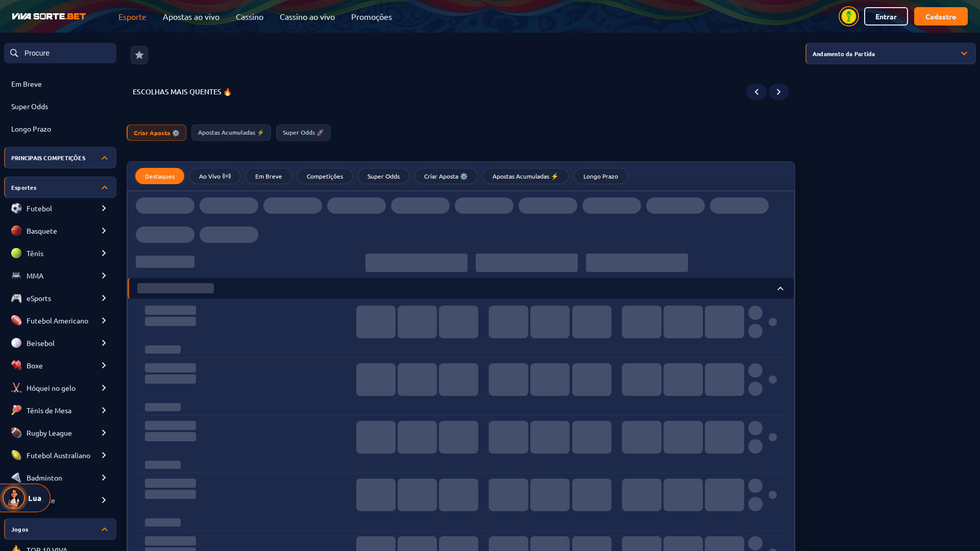This screenshot has width=980, height=551.
Task: Go to next hot picks slide
Action: [x=779, y=92]
